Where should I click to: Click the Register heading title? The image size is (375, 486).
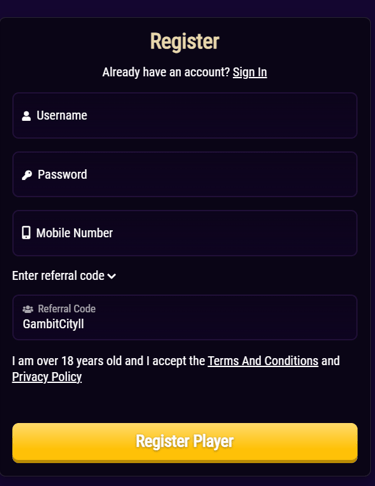pyautogui.click(x=185, y=42)
